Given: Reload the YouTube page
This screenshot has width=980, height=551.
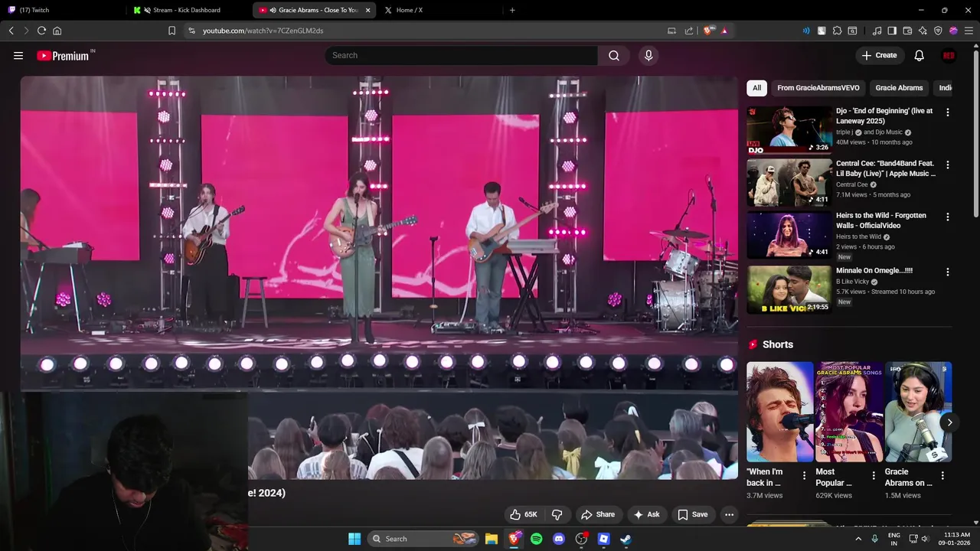Looking at the screenshot, I should 41,31.
